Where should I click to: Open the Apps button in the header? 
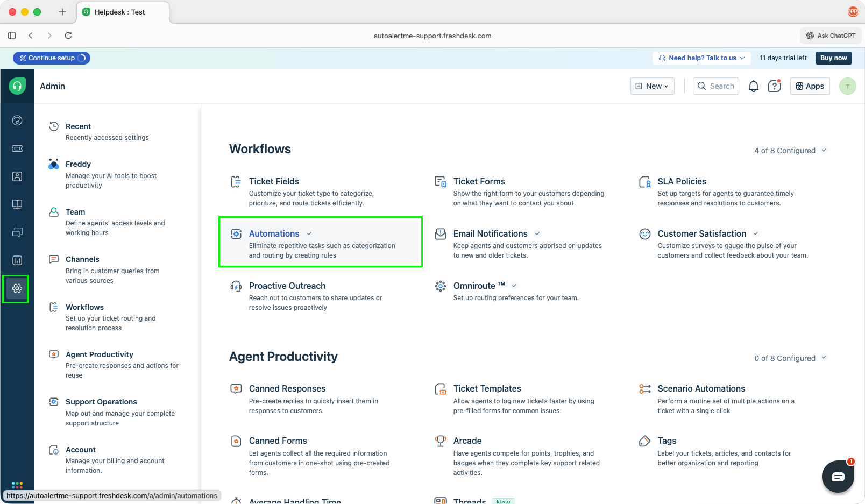(x=810, y=86)
